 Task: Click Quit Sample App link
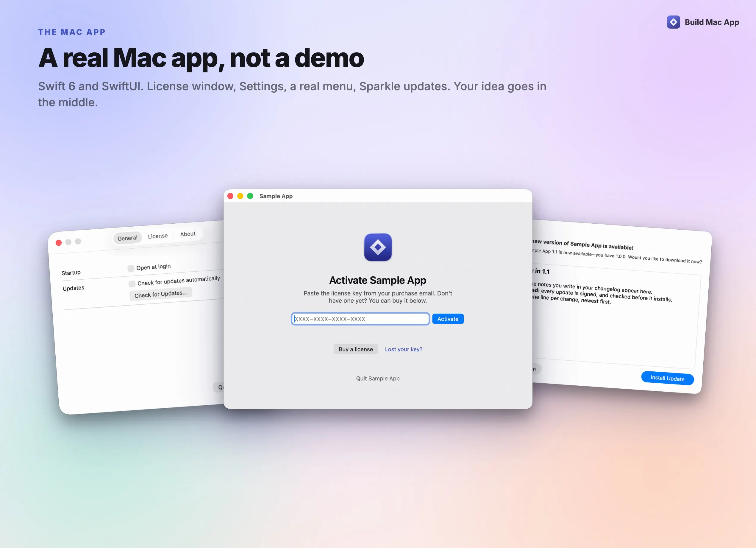pos(378,379)
